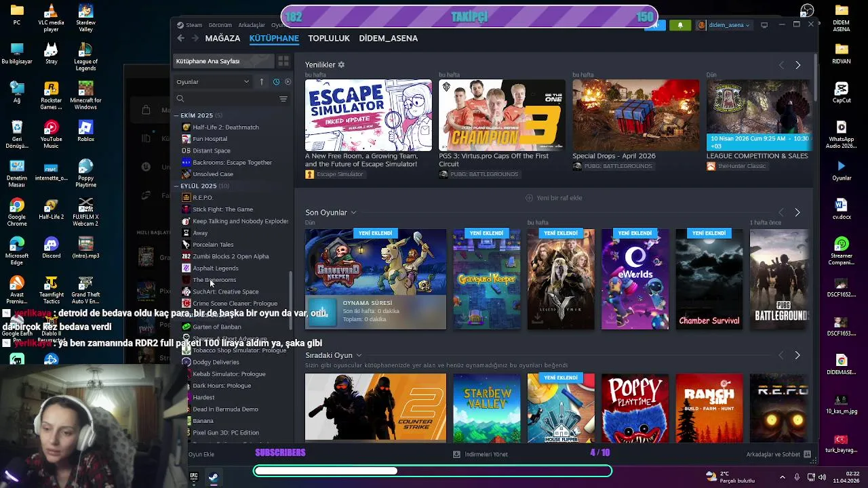Select Fun Hospital in library list

210,139
